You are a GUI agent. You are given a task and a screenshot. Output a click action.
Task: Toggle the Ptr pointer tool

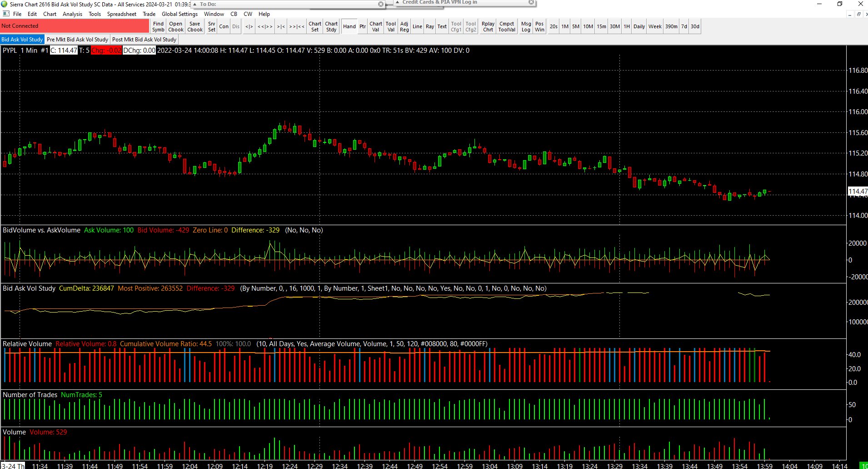[363, 26]
